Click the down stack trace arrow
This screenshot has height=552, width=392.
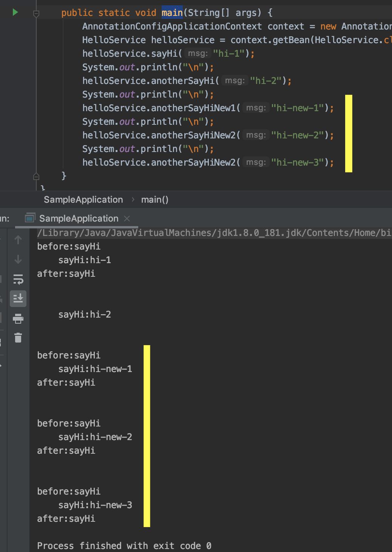[18, 259]
